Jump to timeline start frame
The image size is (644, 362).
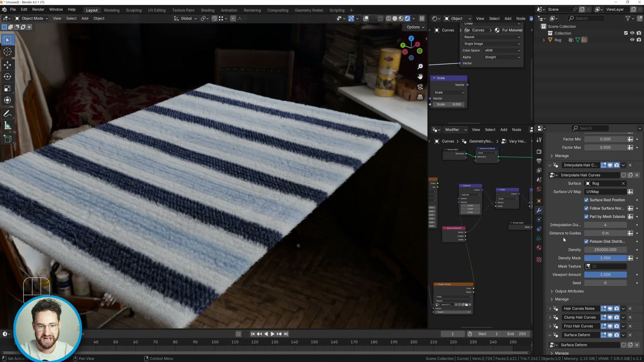tap(253, 334)
